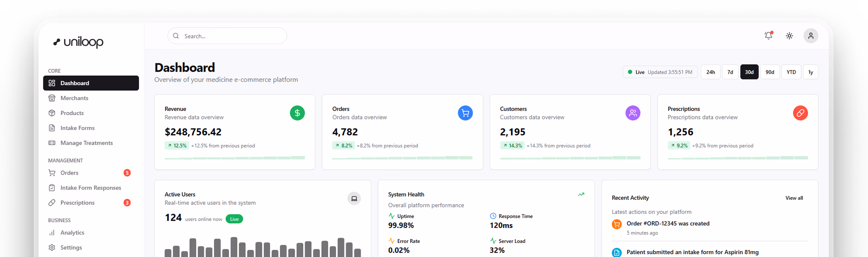
Task: Open Manage Treatments
Action: (x=91, y=143)
